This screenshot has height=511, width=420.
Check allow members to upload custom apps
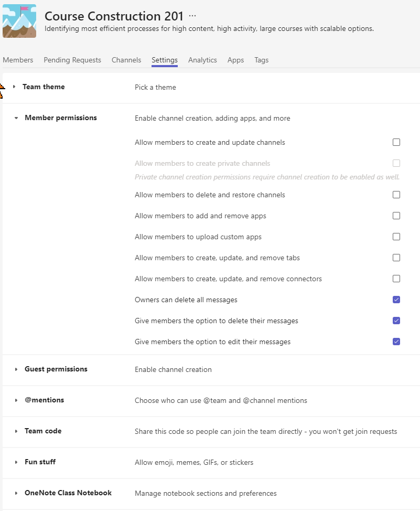click(x=396, y=237)
